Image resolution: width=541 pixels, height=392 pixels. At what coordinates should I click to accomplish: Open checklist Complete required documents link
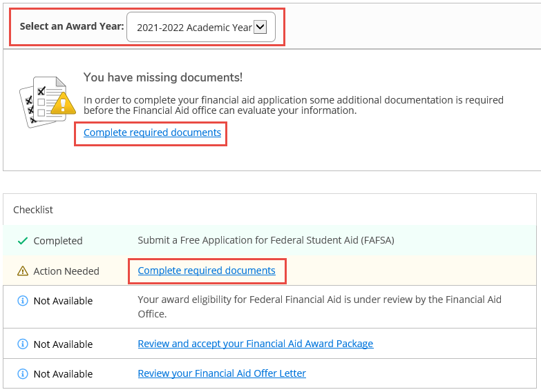tap(207, 271)
